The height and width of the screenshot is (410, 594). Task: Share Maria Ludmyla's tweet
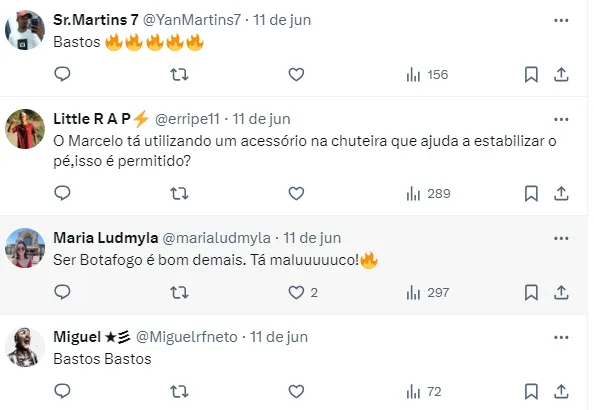click(561, 292)
